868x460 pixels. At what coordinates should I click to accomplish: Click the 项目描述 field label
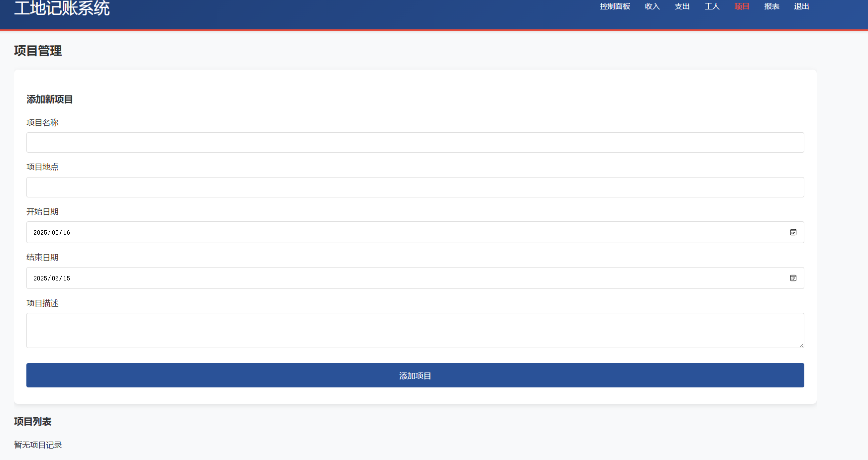pyautogui.click(x=42, y=303)
